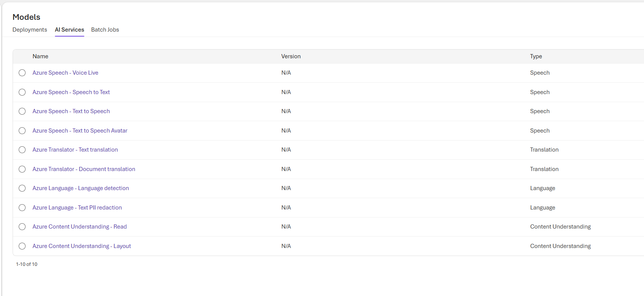Click the Version column header

pos(291,56)
